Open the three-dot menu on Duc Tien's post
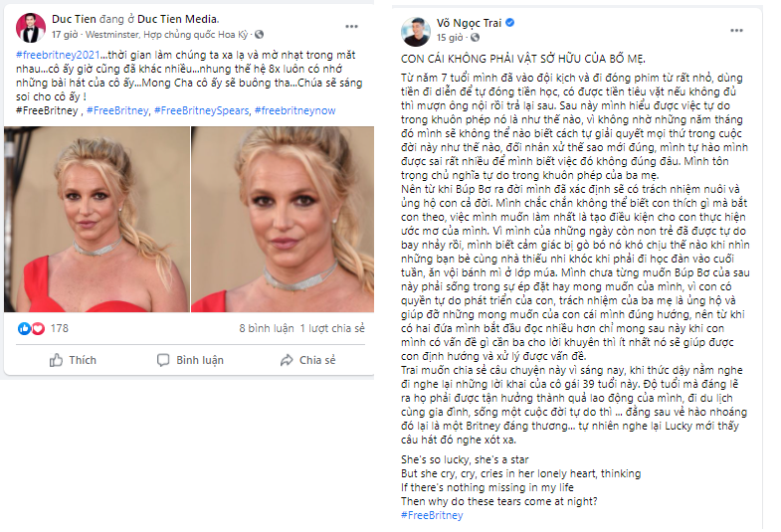Viewport: 781px width, 532px height. (x=351, y=27)
